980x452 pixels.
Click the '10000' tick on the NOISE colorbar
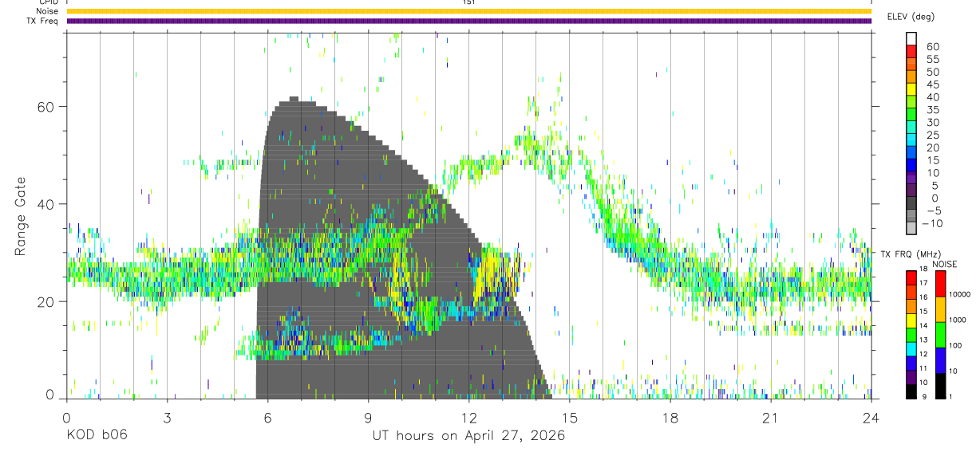tap(959, 294)
